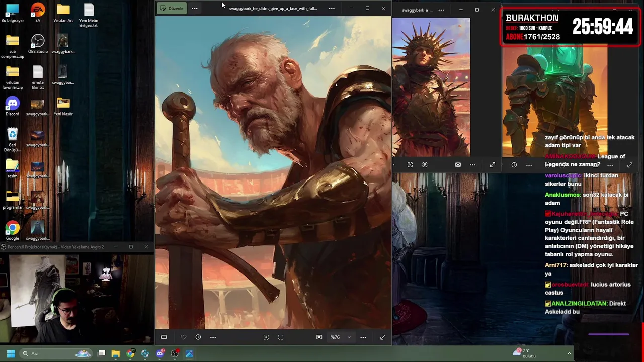This screenshot has height=362, width=644.
Task: Open Task View from the taskbar
Action: [101, 353]
